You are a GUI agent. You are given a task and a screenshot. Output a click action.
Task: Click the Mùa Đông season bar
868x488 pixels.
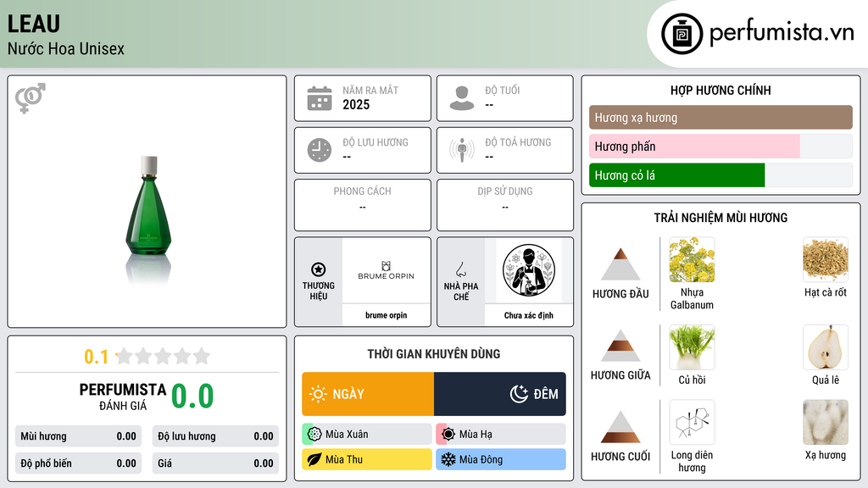[501, 459]
